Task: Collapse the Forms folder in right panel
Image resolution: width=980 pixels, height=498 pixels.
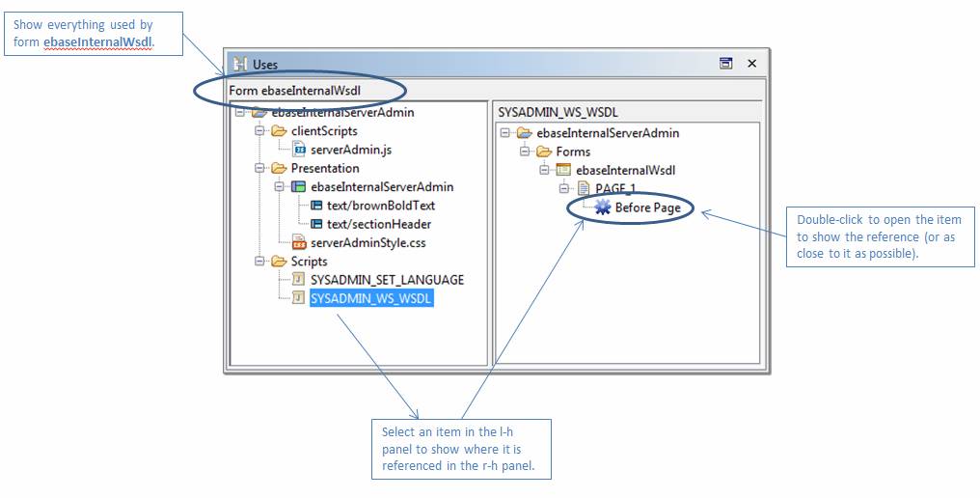Action: (x=525, y=152)
